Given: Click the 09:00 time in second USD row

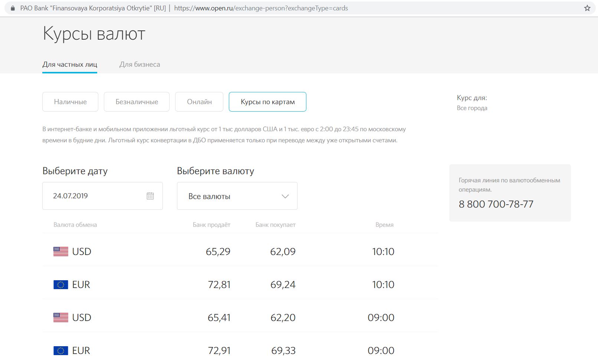Looking at the screenshot, I should [381, 318].
